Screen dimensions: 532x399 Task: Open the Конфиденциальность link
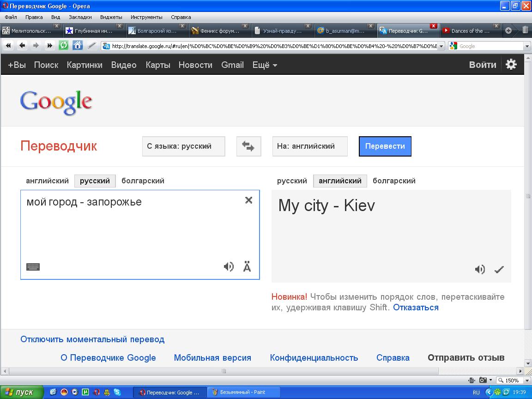coord(314,357)
